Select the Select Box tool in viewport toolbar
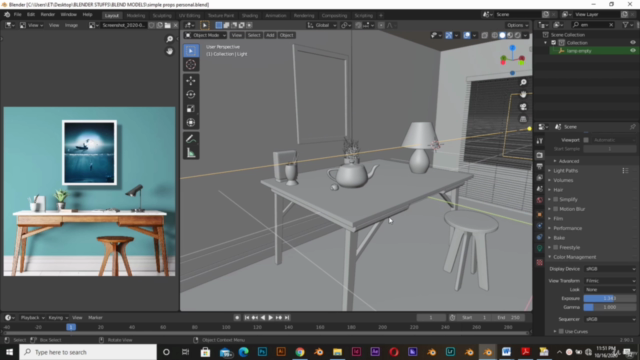Screen dimensions: 640x360 tap(191, 51)
